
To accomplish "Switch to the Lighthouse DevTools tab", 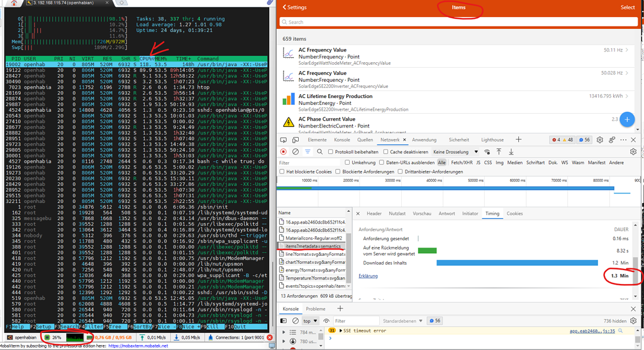I will (492, 140).
